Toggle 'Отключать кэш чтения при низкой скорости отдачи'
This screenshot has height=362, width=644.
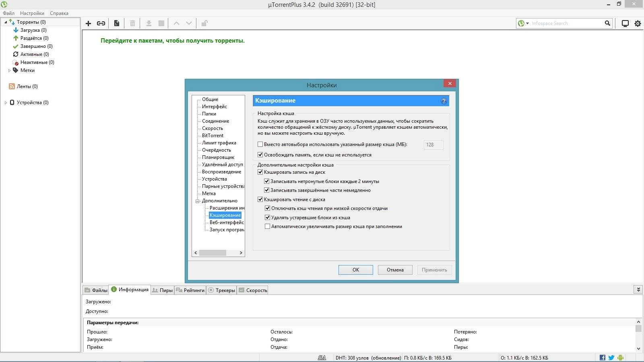click(267, 208)
